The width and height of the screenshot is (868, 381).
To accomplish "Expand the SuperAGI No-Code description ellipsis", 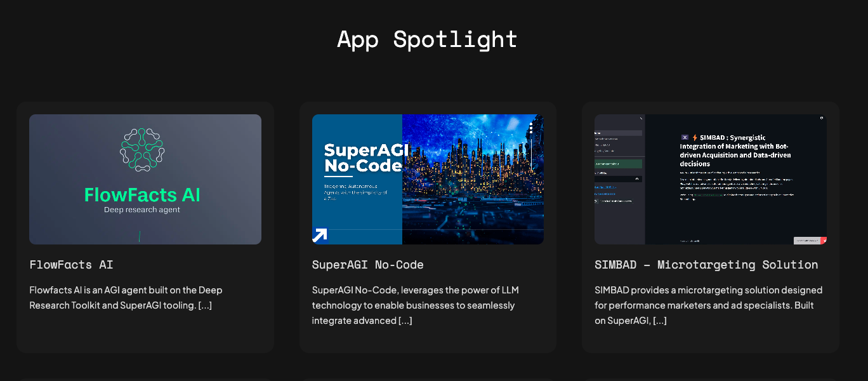I will [x=405, y=321].
